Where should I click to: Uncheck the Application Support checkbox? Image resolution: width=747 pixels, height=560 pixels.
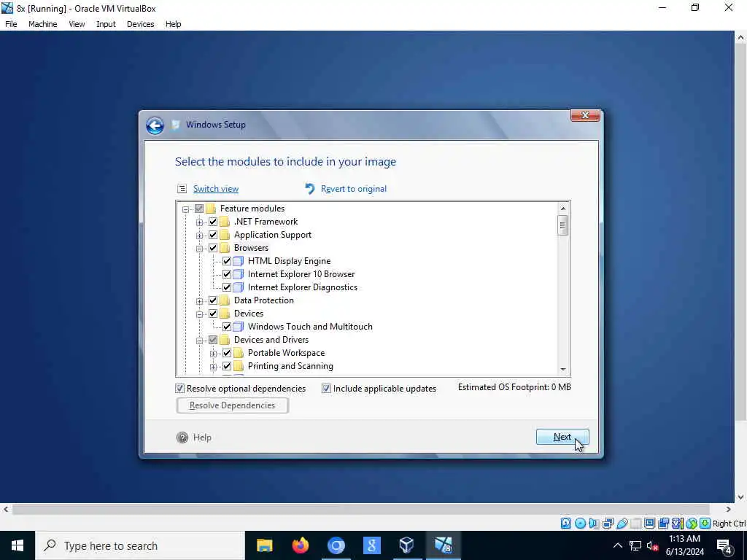click(x=213, y=235)
